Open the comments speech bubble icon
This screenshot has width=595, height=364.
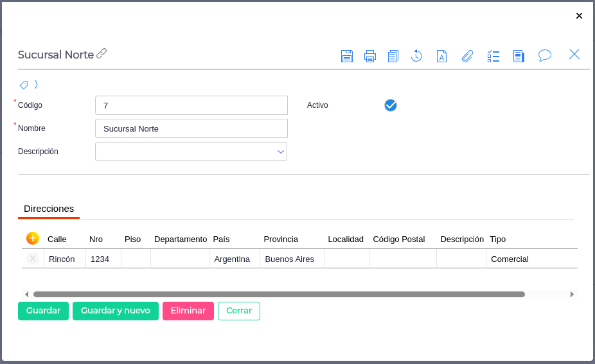click(x=544, y=55)
